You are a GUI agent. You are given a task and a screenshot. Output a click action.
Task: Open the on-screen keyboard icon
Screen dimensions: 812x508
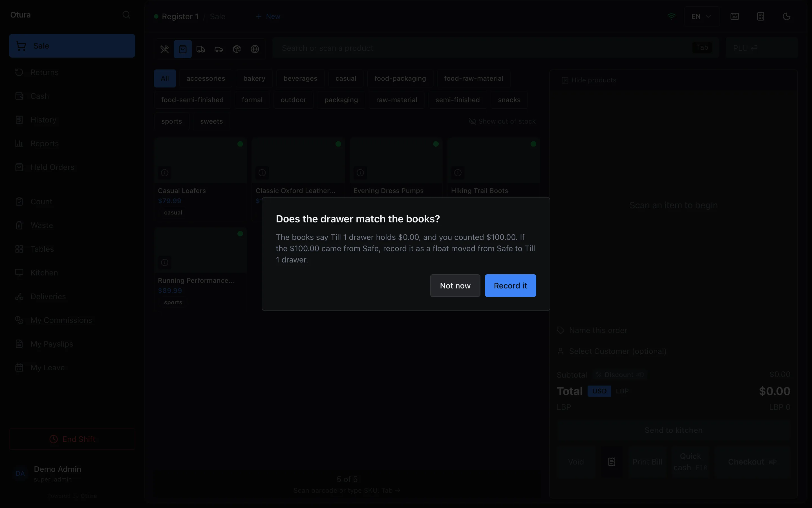(x=734, y=16)
